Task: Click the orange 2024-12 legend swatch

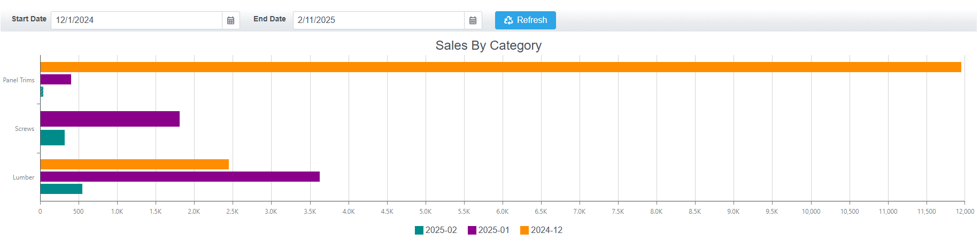Action: click(524, 230)
